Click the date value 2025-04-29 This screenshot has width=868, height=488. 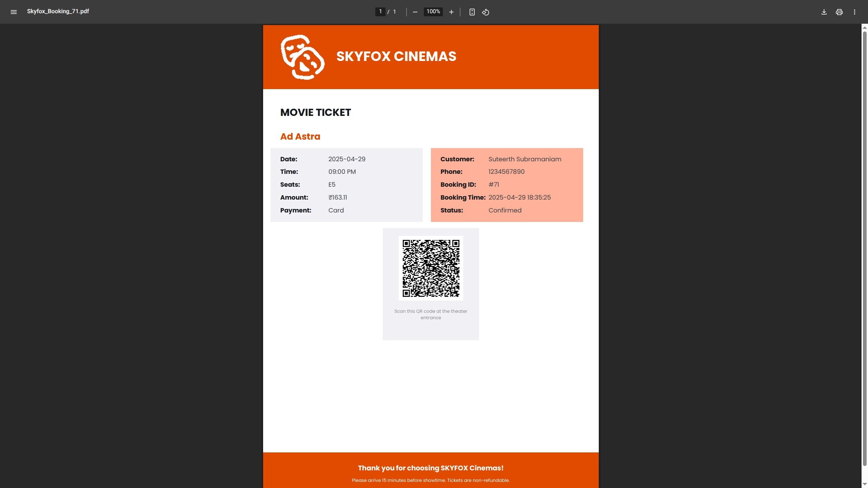[347, 159]
